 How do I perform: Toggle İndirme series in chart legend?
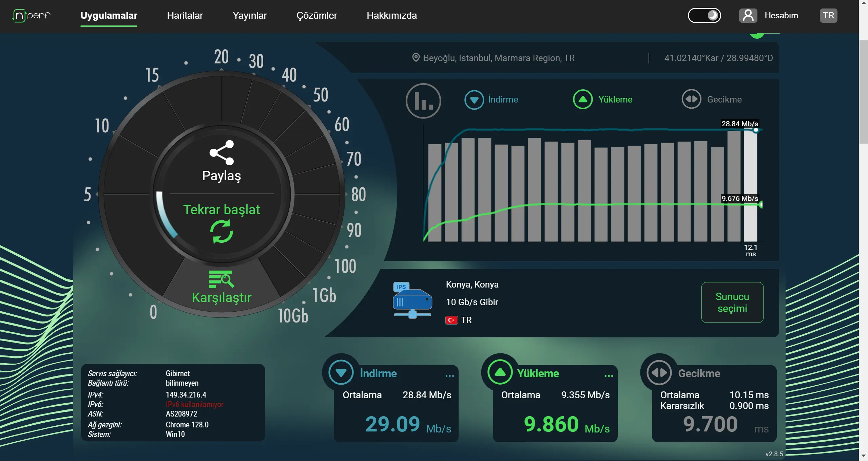tap(474, 99)
